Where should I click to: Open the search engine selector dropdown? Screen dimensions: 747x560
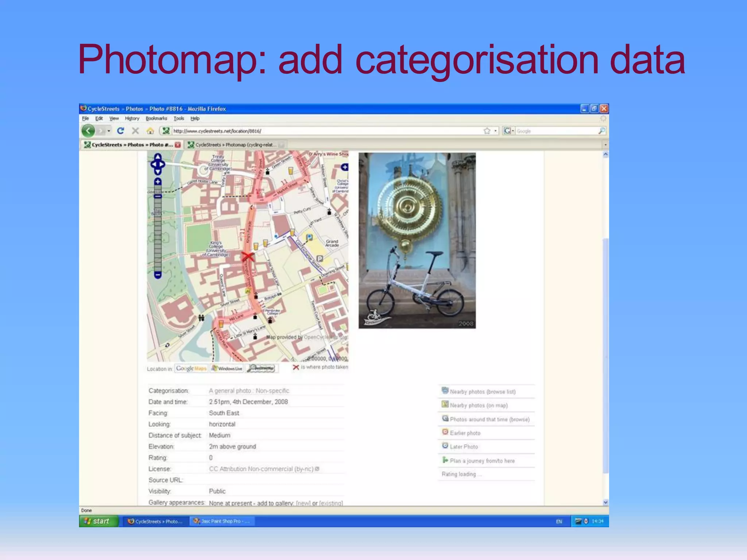tap(508, 131)
